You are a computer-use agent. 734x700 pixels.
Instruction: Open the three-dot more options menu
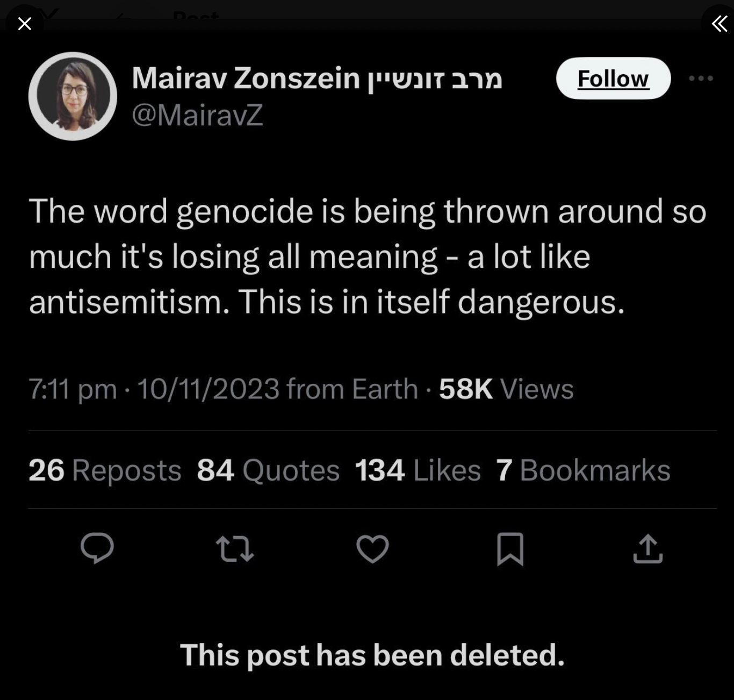[701, 78]
